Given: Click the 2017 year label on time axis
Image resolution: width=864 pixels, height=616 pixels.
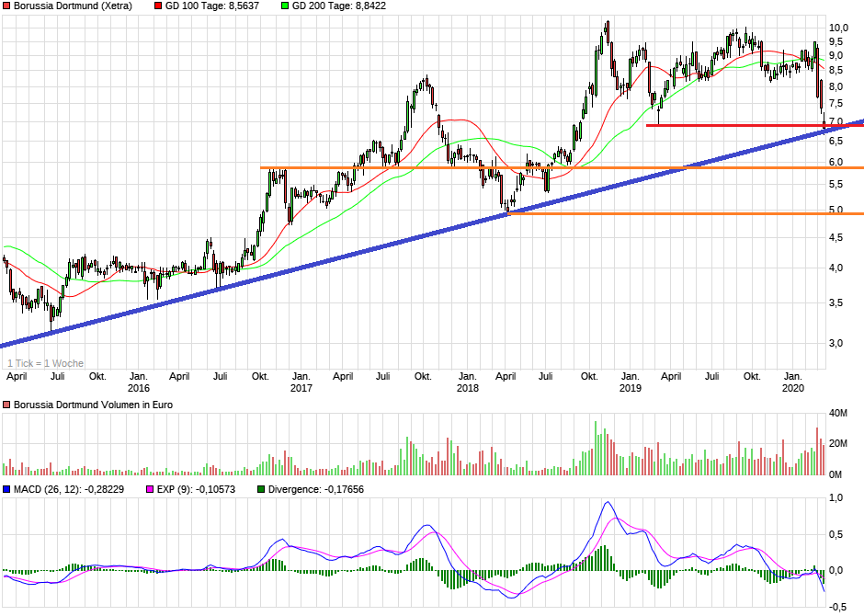Looking at the screenshot, I should [x=301, y=388].
